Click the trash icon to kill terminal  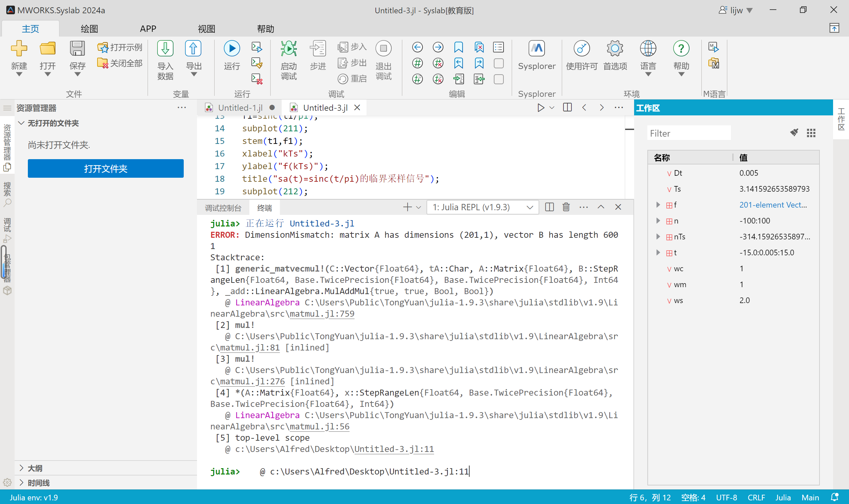pyautogui.click(x=566, y=207)
